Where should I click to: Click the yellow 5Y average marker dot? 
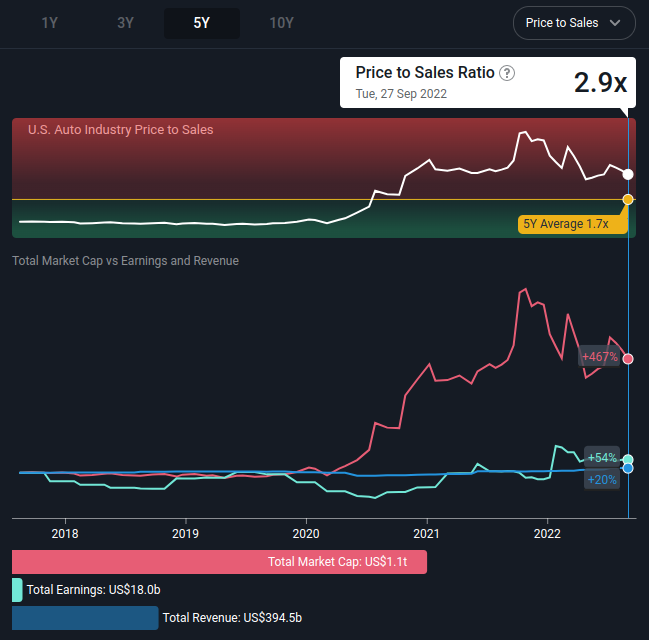click(628, 200)
